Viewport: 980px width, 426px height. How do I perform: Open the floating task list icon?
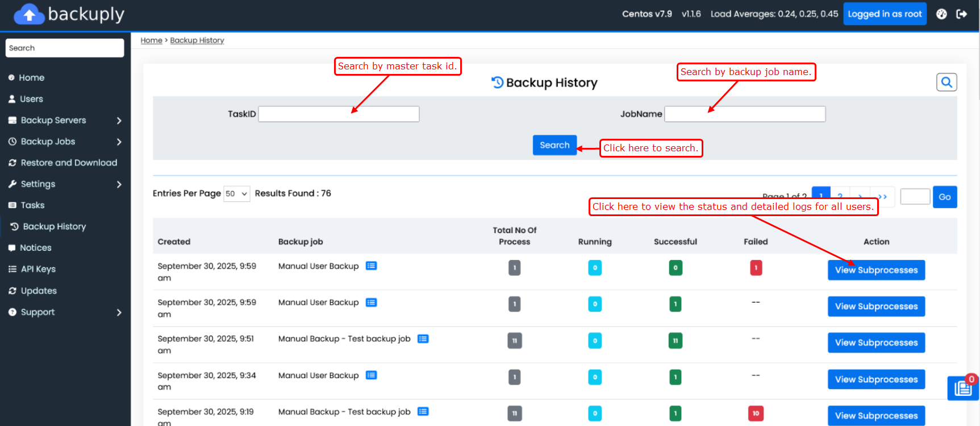pyautogui.click(x=962, y=388)
